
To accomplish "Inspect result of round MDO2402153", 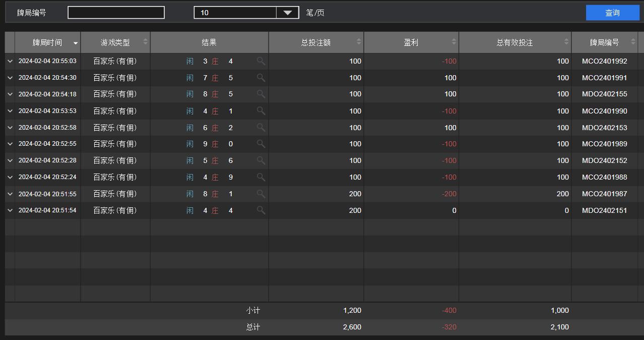I will point(261,127).
